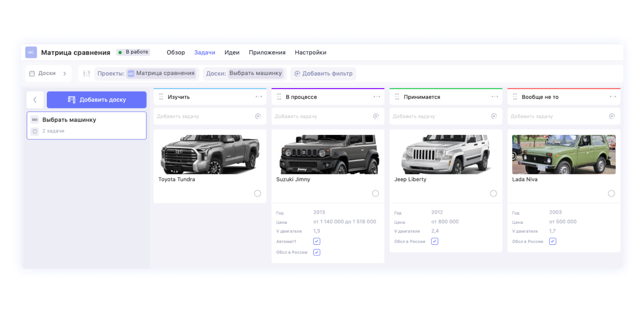644x312 pixels.
Task: Open the Lada Niva task title
Action: 525,179
